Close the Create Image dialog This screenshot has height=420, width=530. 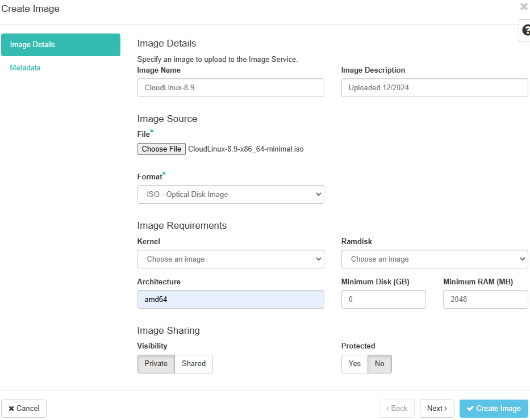(524, 7)
